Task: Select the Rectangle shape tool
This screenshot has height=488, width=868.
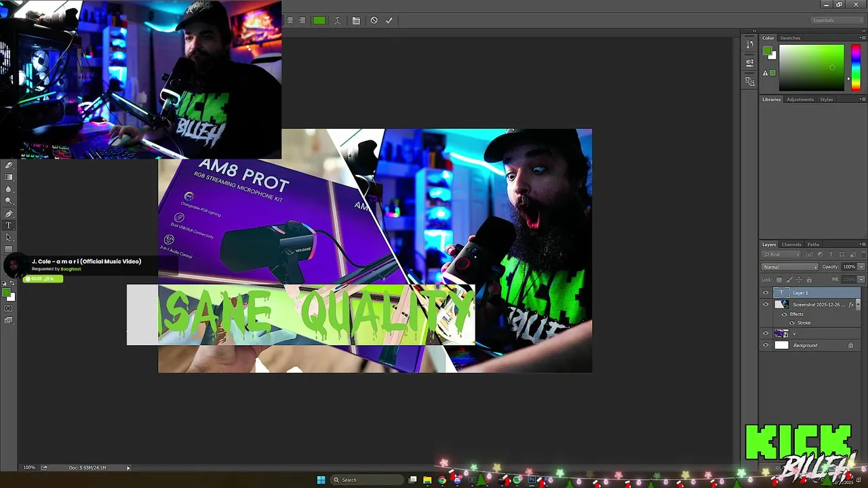Action: (x=9, y=249)
